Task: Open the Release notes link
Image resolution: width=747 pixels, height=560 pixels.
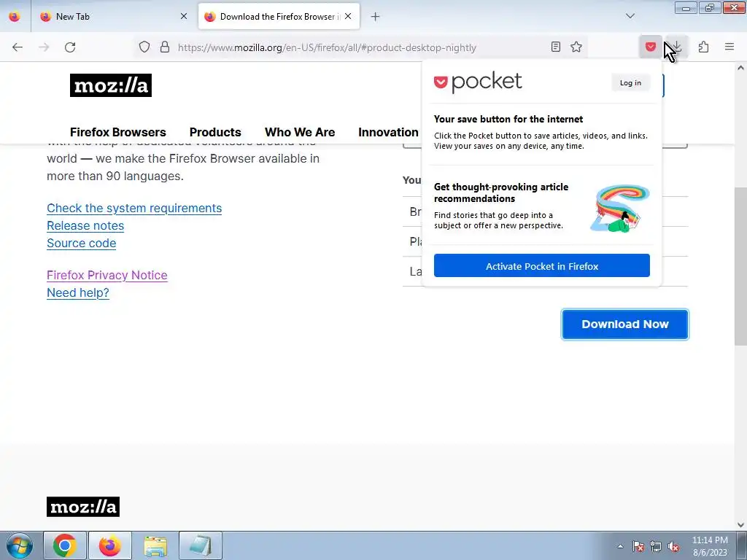Action: [x=85, y=226]
